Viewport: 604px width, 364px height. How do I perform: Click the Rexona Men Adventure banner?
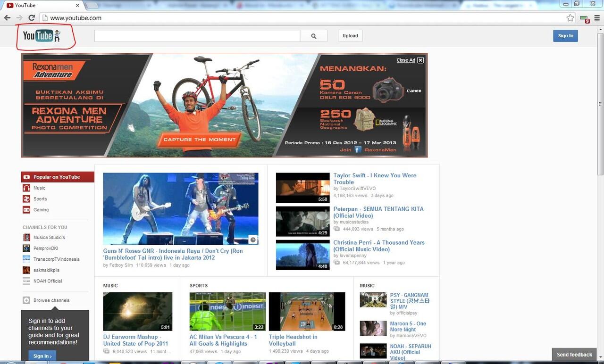point(224,105)
